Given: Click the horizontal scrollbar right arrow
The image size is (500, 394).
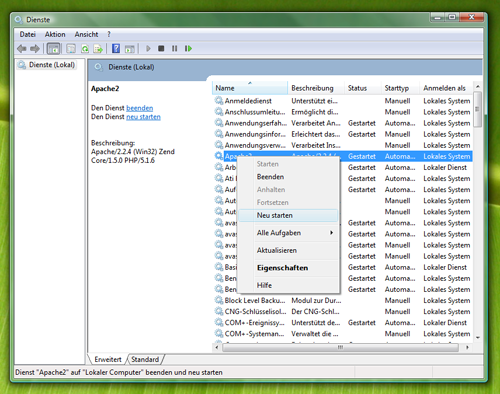Looking at the screenshot, I should (x=468, y=347).
